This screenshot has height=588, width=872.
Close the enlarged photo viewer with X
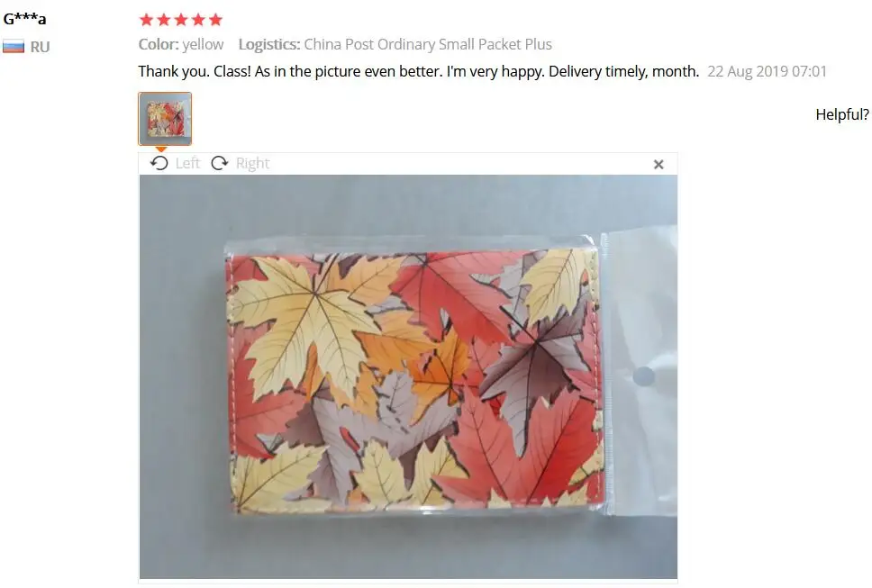(659, 164)
